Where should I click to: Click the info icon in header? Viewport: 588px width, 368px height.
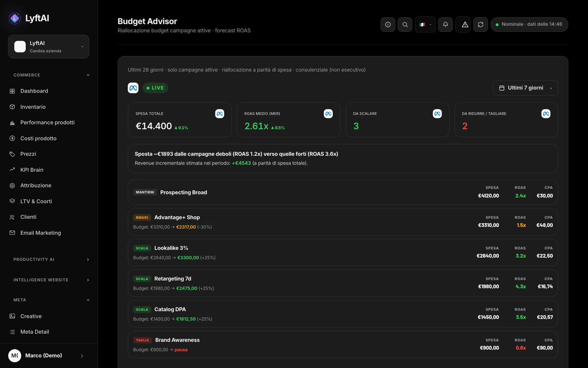(388, 25)
